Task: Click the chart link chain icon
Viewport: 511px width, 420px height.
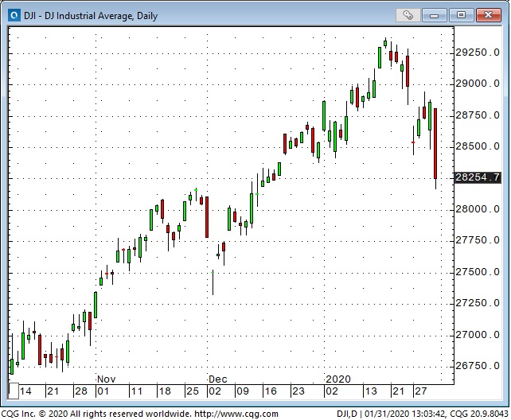Action: 408,15
